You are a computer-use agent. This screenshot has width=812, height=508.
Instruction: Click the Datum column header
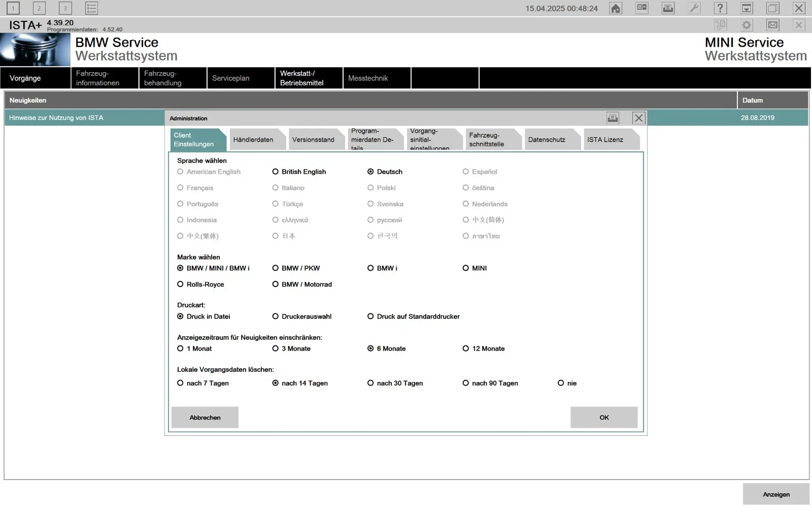772,100
